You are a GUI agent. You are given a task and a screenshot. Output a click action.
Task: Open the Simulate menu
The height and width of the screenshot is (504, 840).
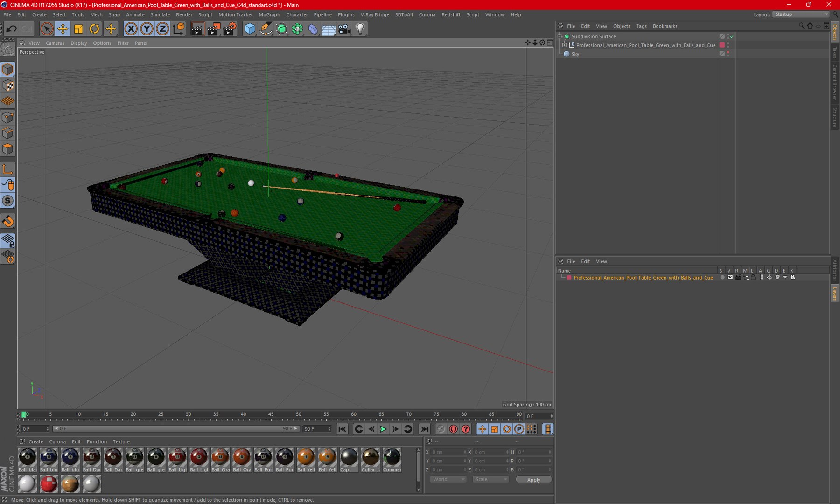coord(160,15)
